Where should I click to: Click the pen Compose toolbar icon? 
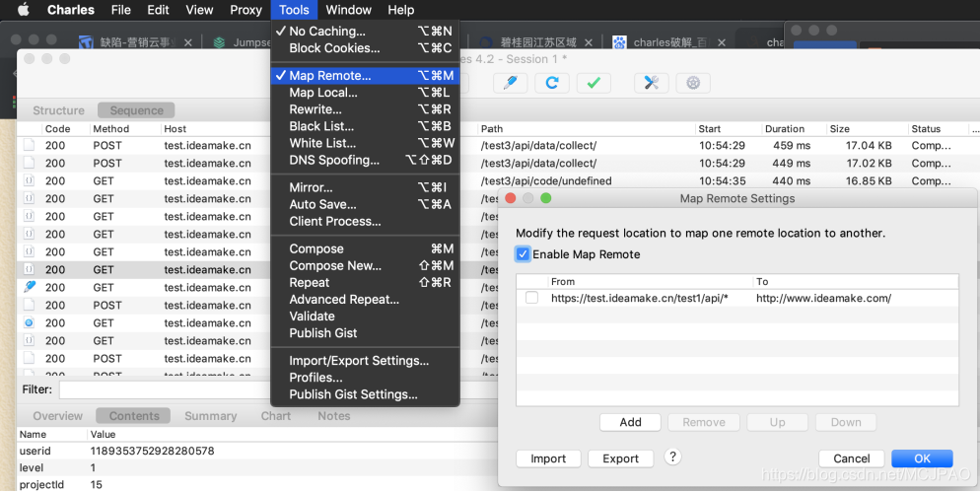(510, 83)
